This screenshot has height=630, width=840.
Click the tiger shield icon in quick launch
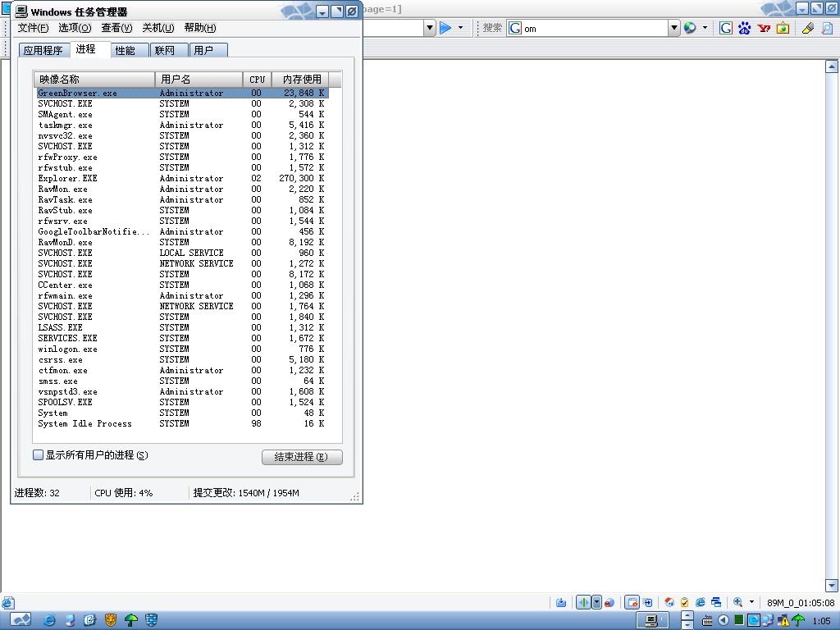point(111,620)
